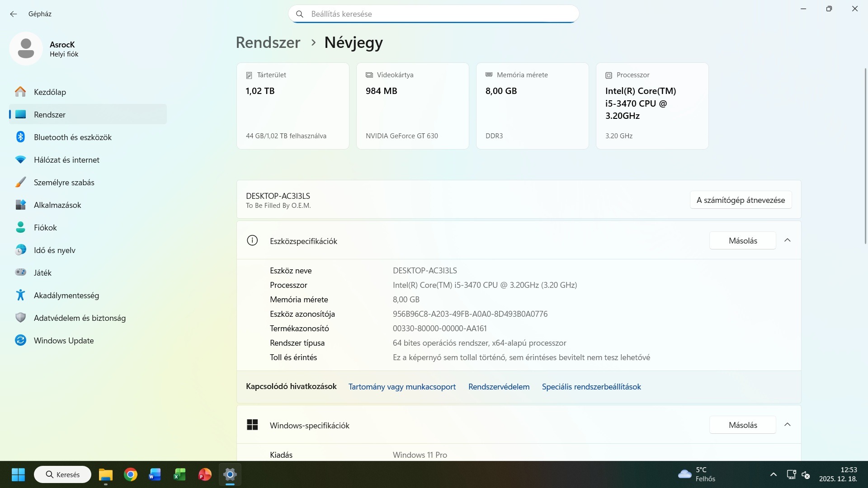Launch Google Chrome from the taskbar
The image size is (868, 488).
tap(131, 474)
